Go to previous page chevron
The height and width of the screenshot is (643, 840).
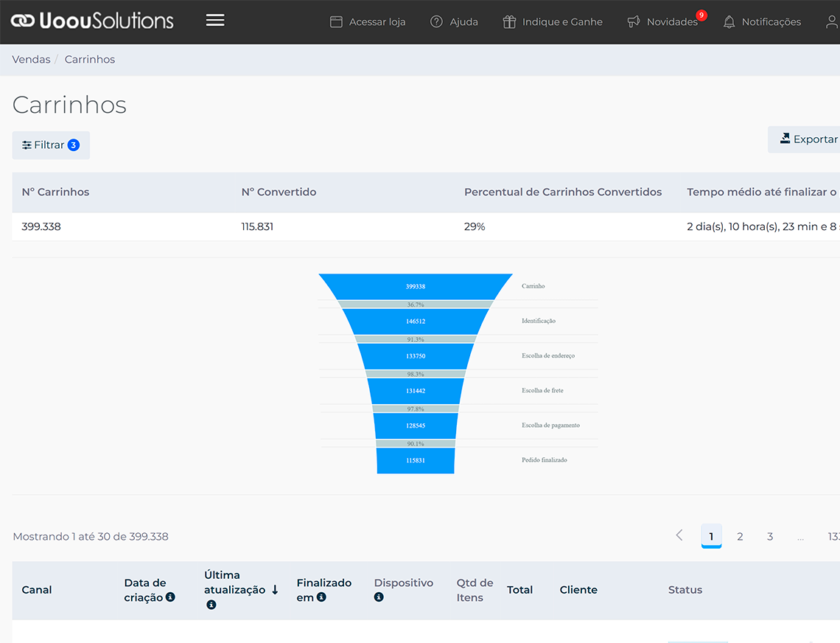[679, 535]
